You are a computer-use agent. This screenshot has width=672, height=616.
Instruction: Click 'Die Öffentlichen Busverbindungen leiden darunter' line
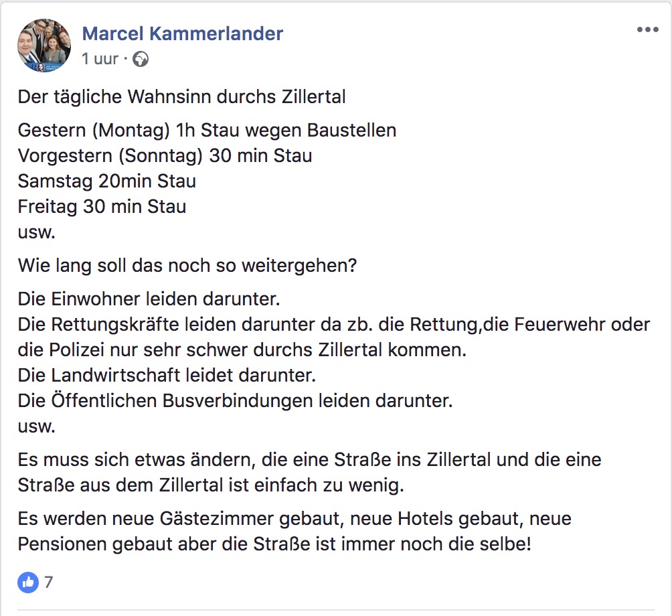point(235,401)
